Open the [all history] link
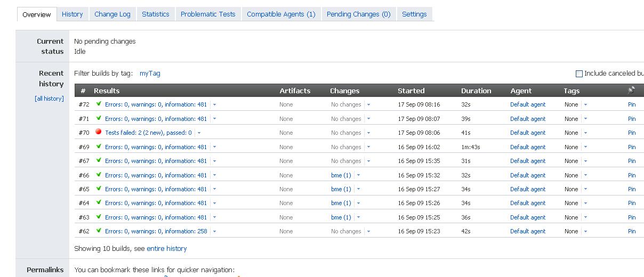This screenshot has height=277, width=644. 49,99
